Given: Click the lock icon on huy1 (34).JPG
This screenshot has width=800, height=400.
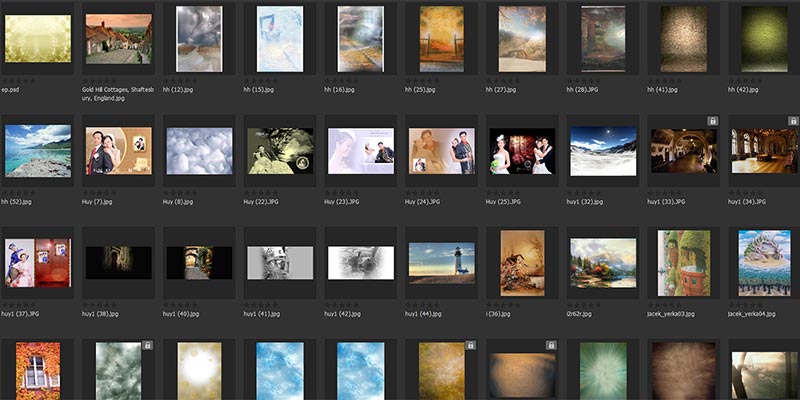Looking at the screenshot, I should coord(793,121).
